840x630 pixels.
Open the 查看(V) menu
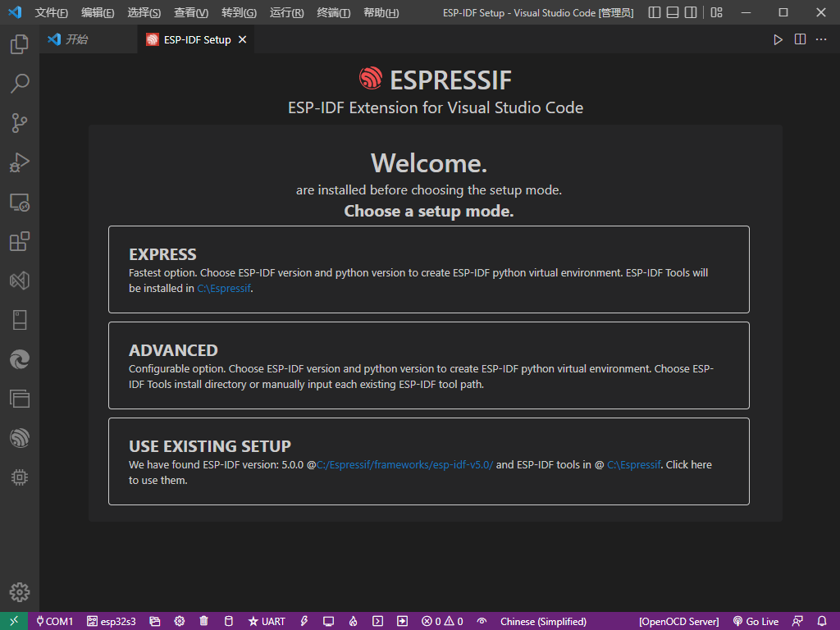pyautogui.click(x=191, y=12)
